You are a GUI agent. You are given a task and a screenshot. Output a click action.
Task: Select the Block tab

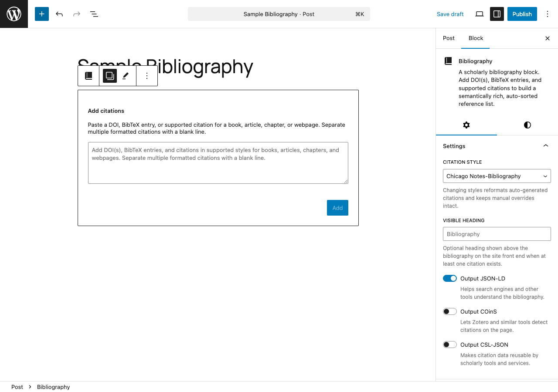(475, 38)
